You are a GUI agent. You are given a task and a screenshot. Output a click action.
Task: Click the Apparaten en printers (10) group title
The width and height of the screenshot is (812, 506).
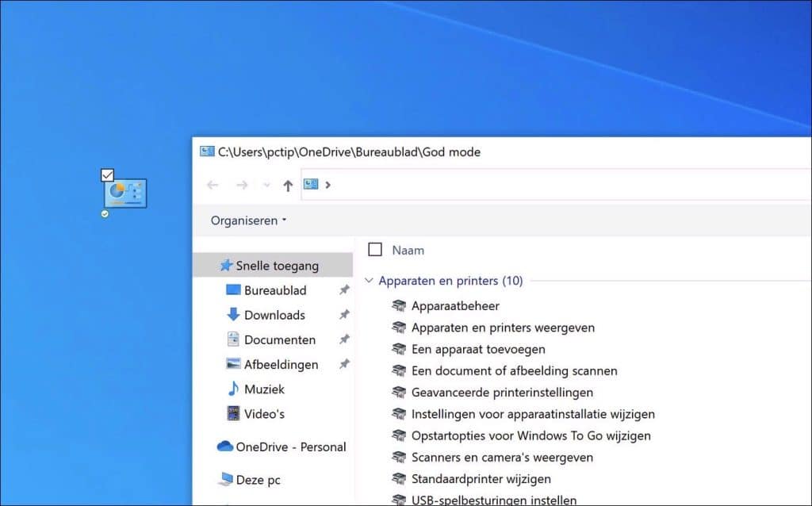tap(450, 281)
